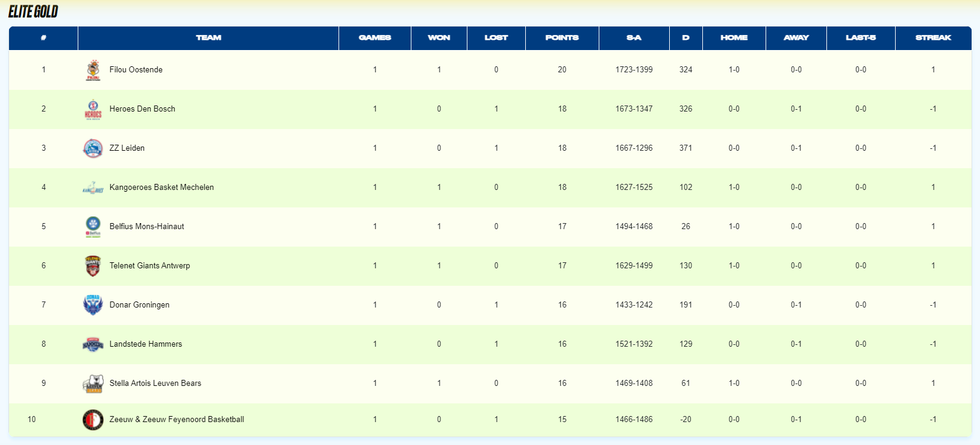
Task: Click the GAMES column header
Action: [375, 38]
